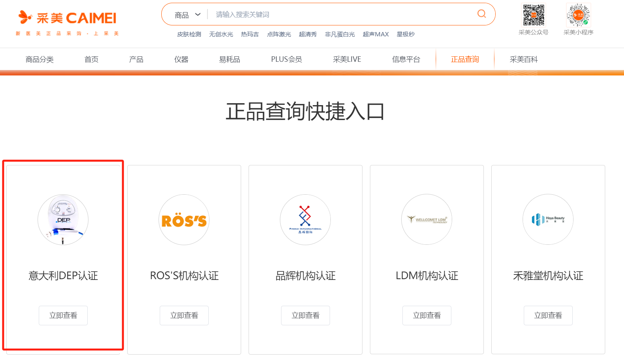Click the 采美公众号 QR code

tap(534, 15)
